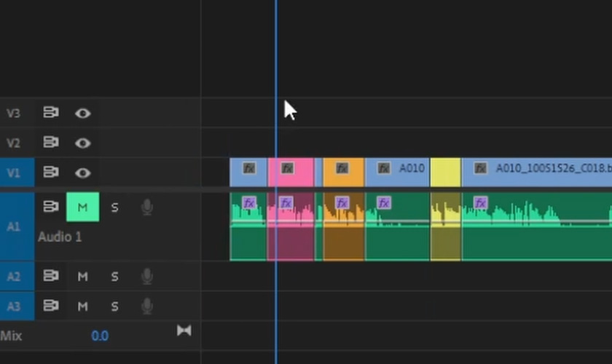
Task: Mute track A2
Action: click(x=83, y=277)
